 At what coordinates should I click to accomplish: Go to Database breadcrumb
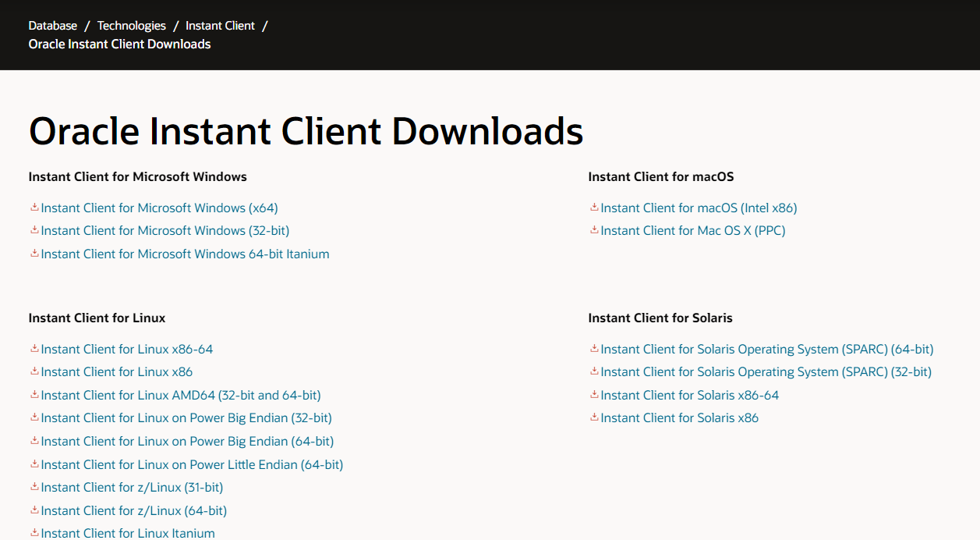[53, 26]
